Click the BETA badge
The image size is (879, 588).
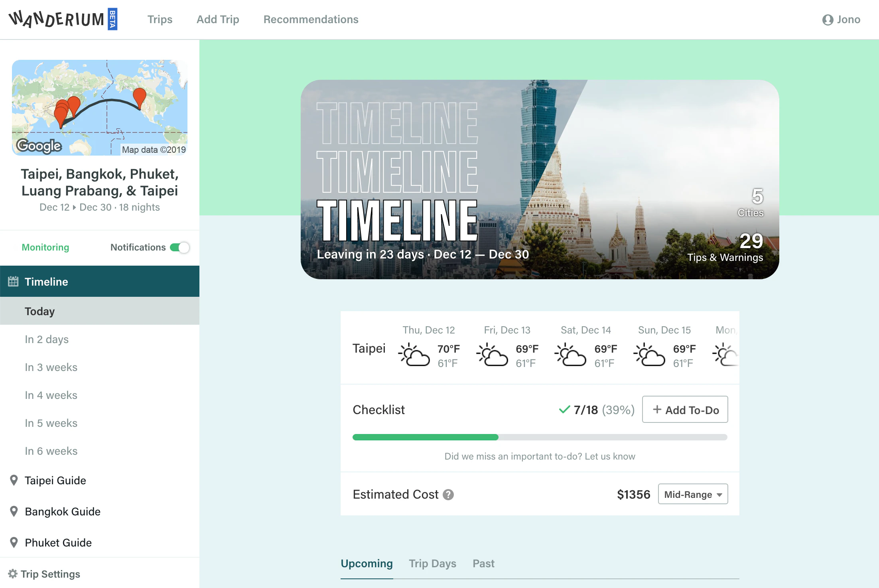(112, 19)
